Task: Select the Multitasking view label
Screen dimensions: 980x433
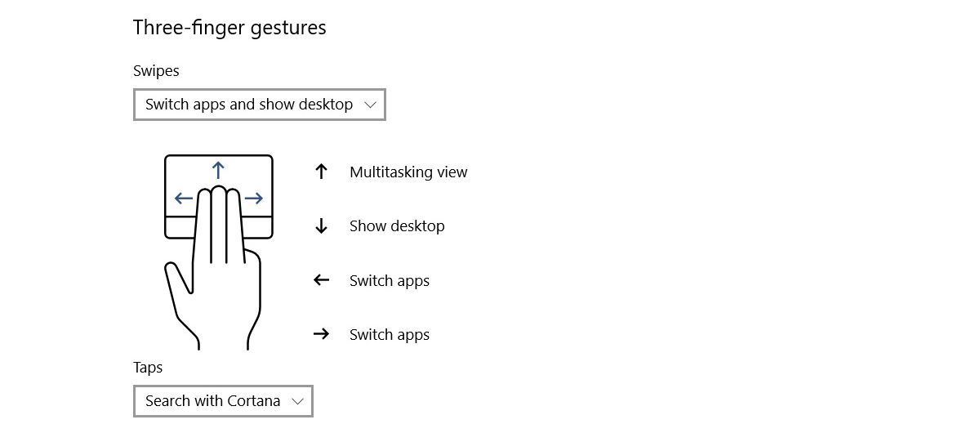Action: pyautogui.click(x=408, y=172)
